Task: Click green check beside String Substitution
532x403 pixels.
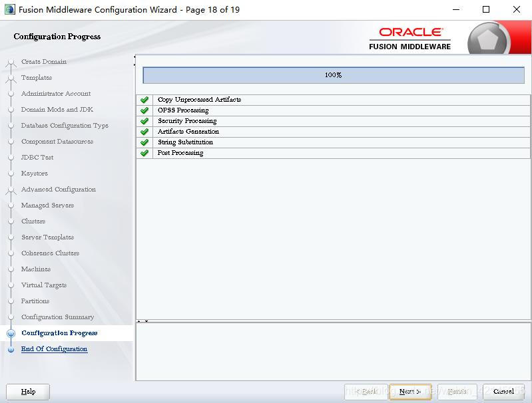Action: [144, 142]
